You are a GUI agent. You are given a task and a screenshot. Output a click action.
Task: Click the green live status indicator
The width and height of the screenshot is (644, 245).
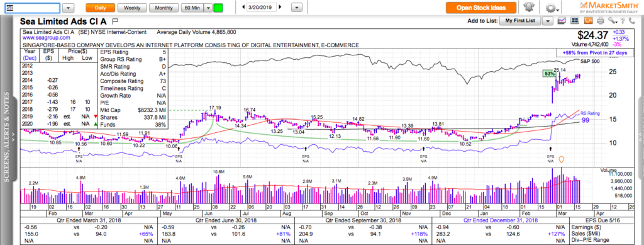coord(219,8)
